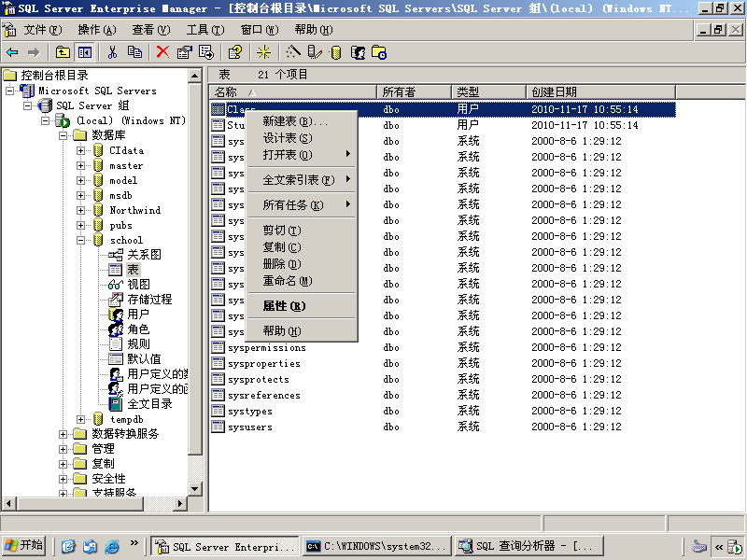This screenshot has width=747, height=560.
Task: Select the 全文目录 full-text catalogs node
Action: [x=149, y=404]
